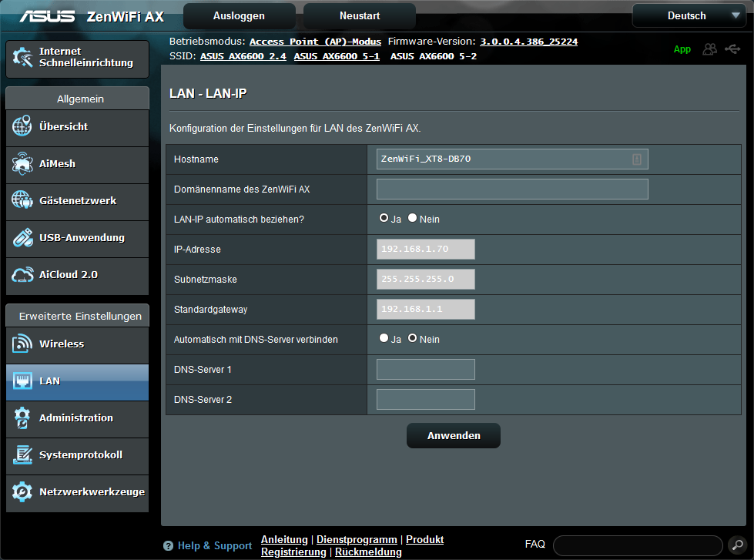This screenshot has height=560, width=754.
Task: Open the Administration menu item
Action: pyautogui.click(x=78, y=420)
